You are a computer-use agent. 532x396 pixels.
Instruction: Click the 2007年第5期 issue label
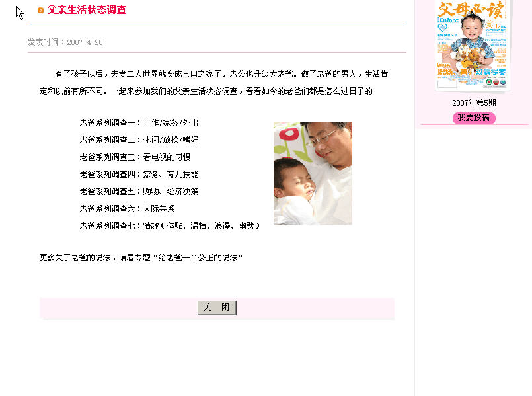[x=474, y=103]
